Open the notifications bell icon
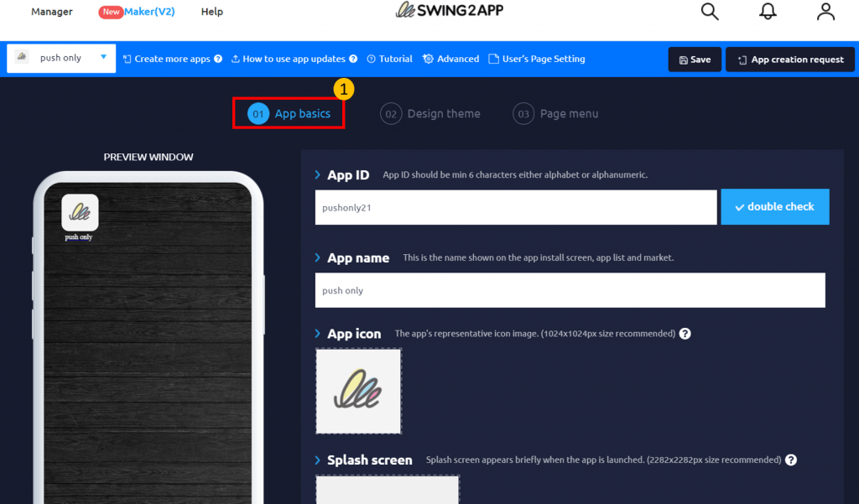 point(768,12)
